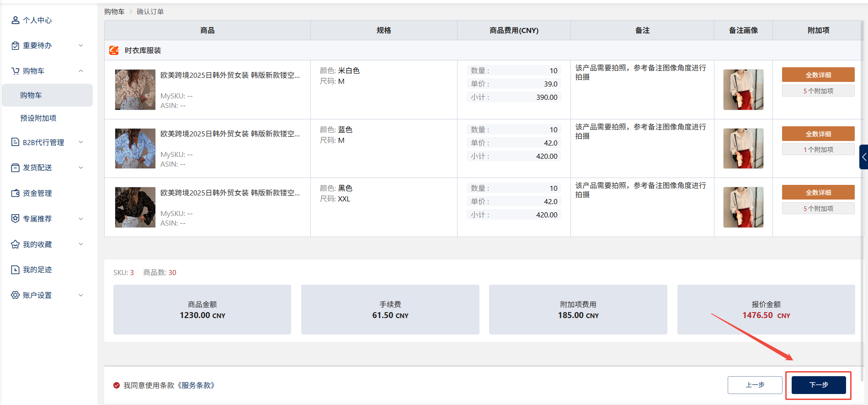The height and width of the screenshot is (405, 868).
Task: Click the unit price value 39.0
Action: (550, 84)
